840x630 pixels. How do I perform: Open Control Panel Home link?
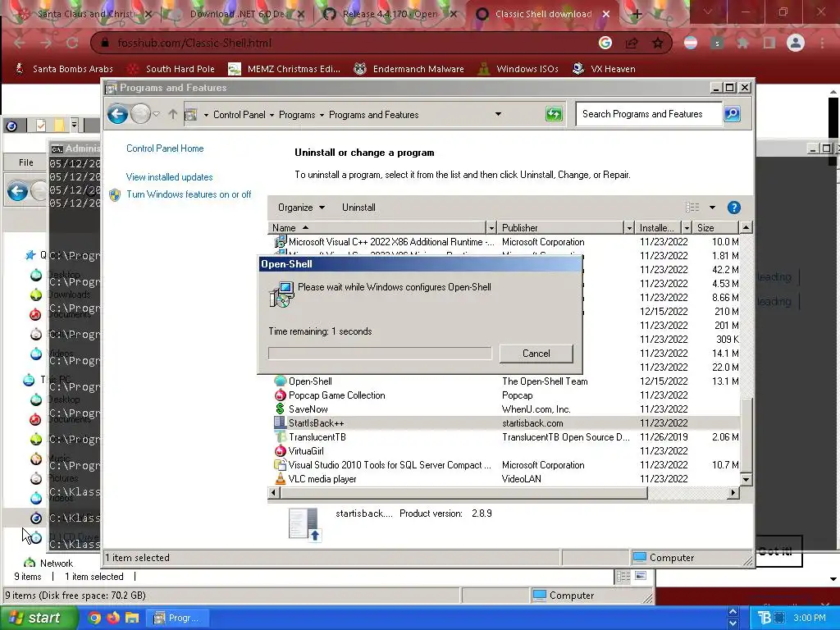point(165,148)
